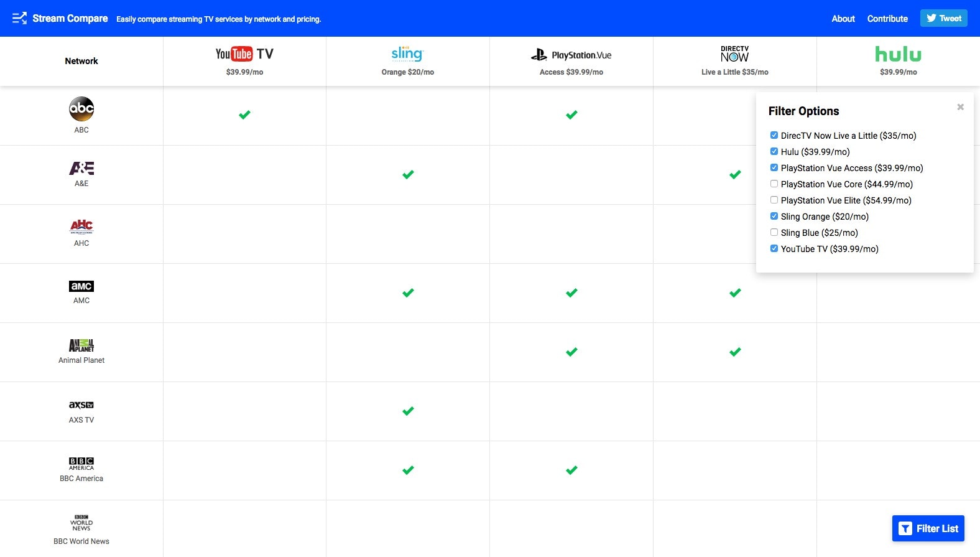Enable Sling Blue ($25/mo) filter
The width and height of the screenshot is (980, 557).
click(774, 232)
